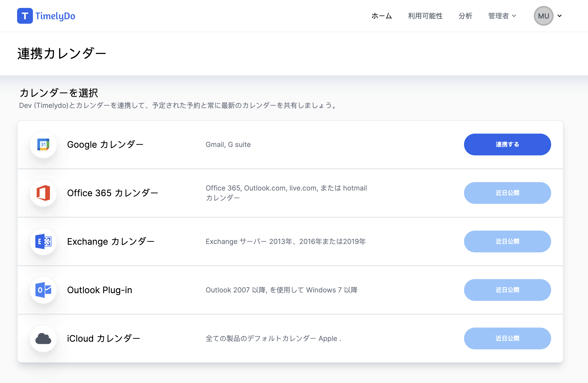Select the Google カレンダー label
Screen dimensions: 588x383
[x=105, y=144]
